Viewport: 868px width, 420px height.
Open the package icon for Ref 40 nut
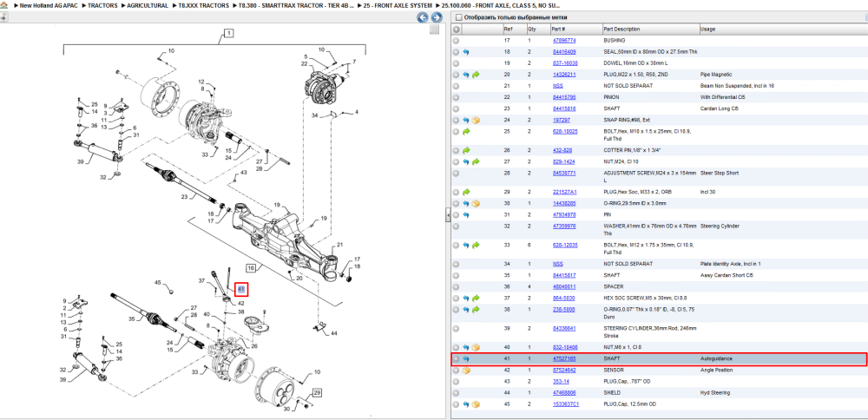click(476, 347)
